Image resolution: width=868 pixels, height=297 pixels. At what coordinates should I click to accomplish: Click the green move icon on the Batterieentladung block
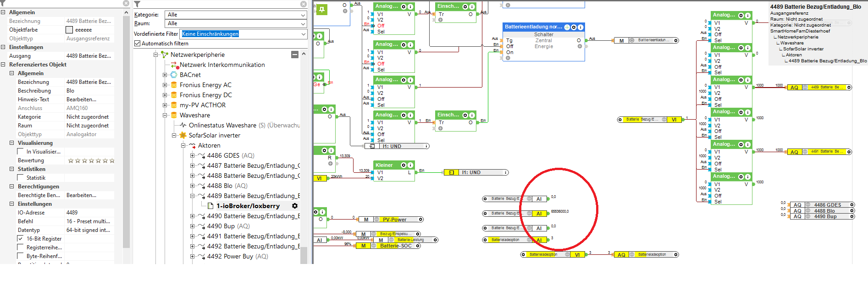(x=567, y=27)
